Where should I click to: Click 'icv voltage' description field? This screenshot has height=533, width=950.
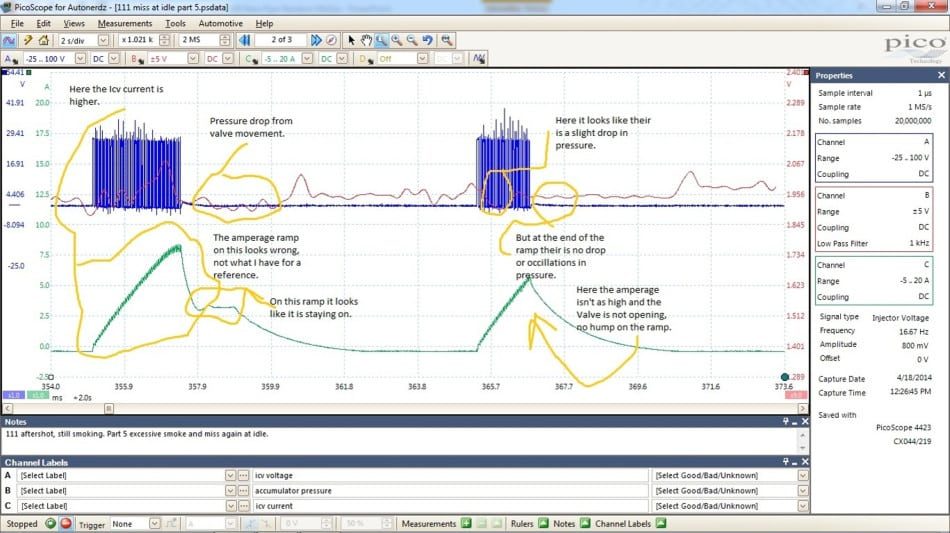pyautogui.click(x=450, y=475)
